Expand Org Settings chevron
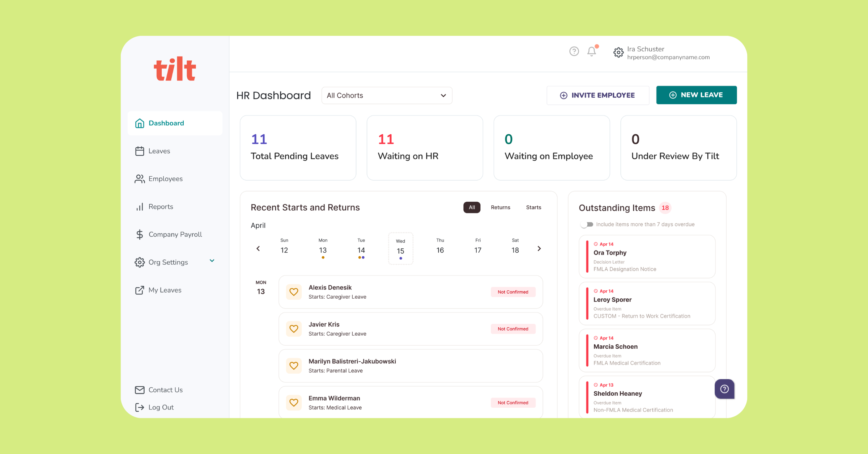Screen dimensions: 868x454 coord(212,261)
